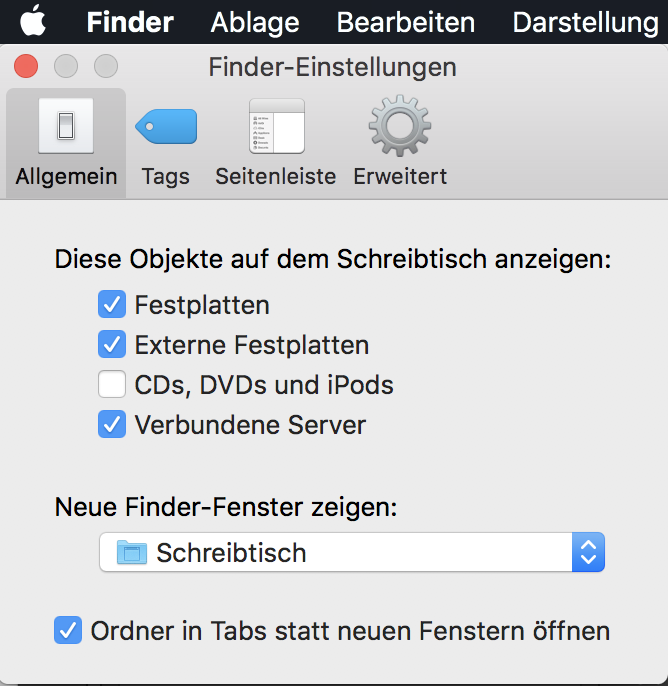
Task: Open the Seitenleiste sidebar icon
Action: (x=276, y=126)
